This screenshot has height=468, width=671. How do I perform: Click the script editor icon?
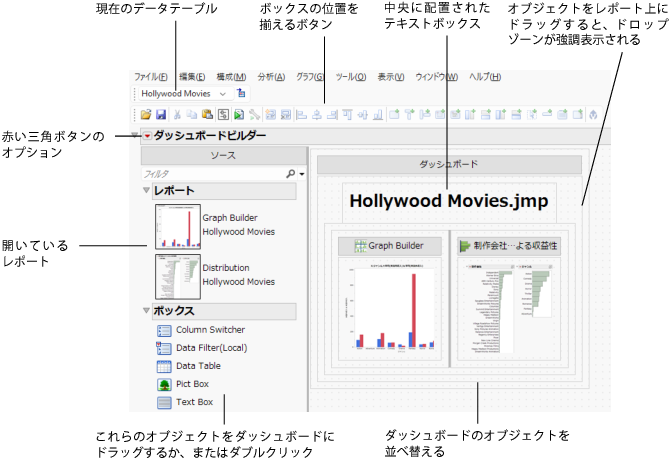(223, 114)
